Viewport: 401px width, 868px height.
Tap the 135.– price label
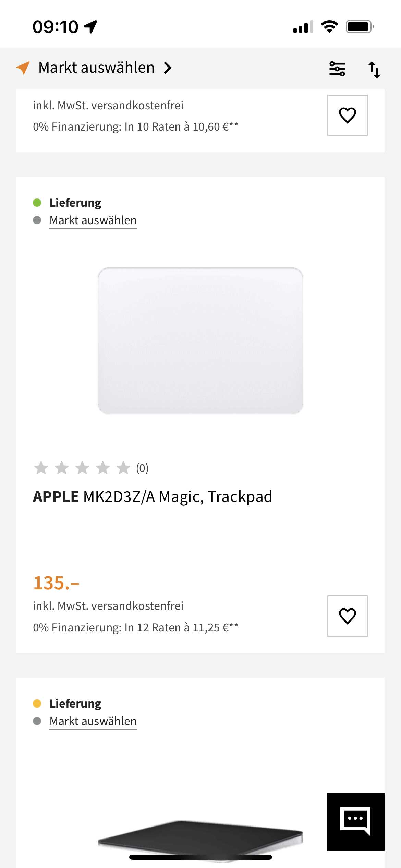click(56, 583)
